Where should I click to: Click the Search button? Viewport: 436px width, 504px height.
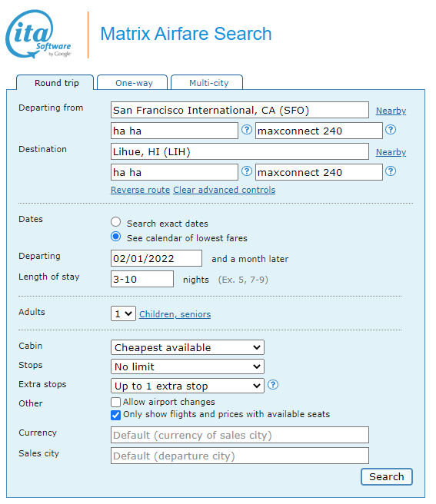[x=387, y=476]
